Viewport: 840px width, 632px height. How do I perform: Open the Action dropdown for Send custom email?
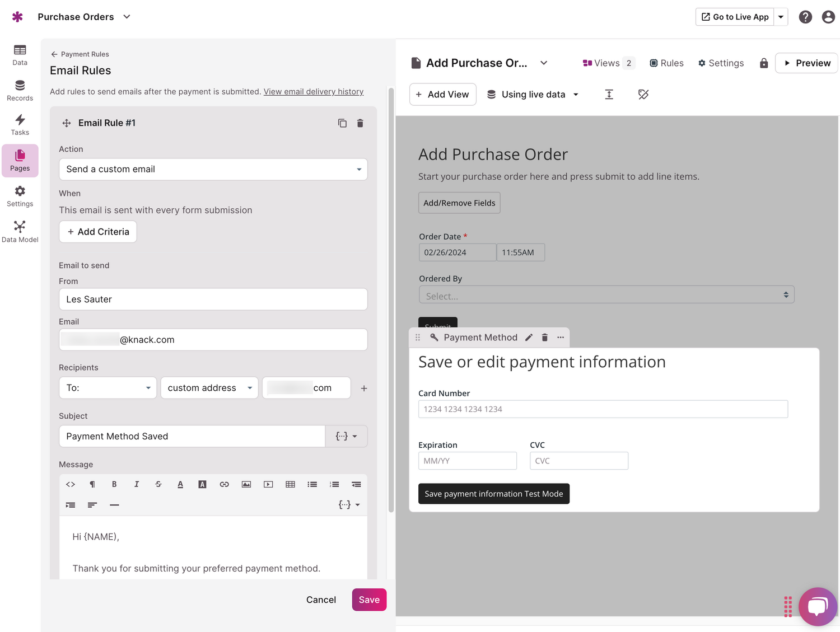213,169
